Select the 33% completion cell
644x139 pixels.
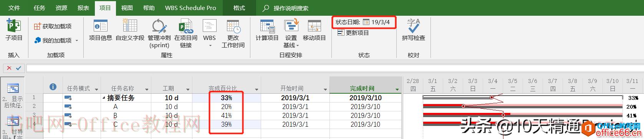point(226,98)
